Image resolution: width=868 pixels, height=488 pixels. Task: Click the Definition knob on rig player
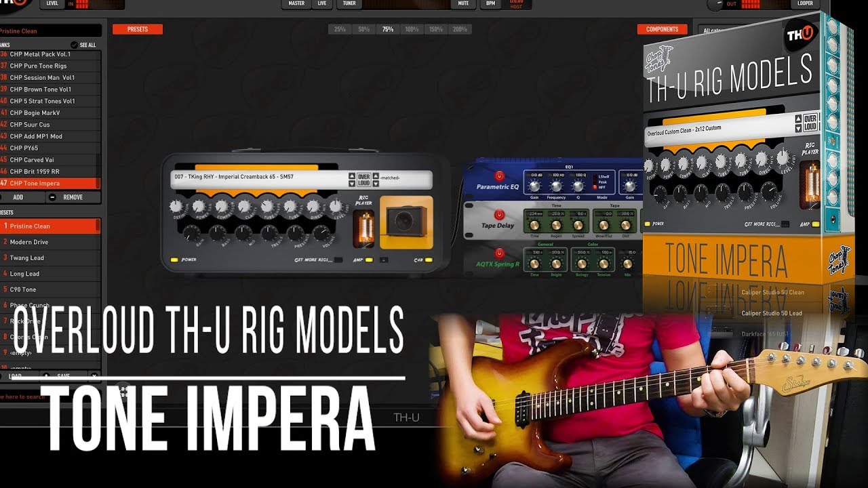[x=176, y=205]
